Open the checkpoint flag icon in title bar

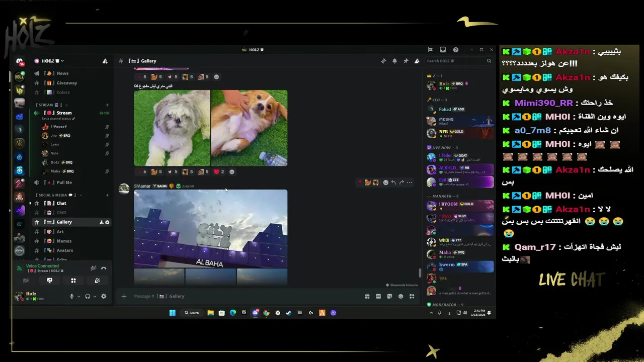tap(430, 50)
